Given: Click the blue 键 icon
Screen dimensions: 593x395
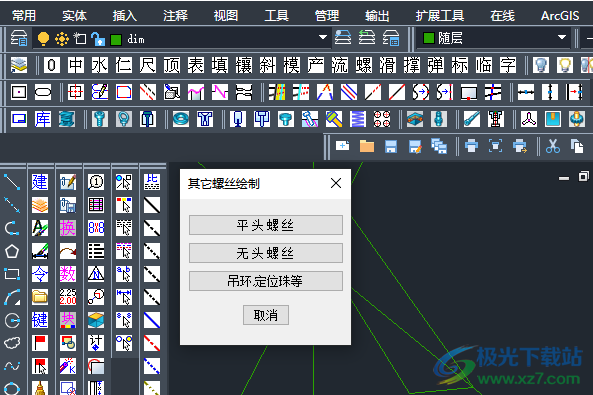Looking at the screenshot, I should (40, 320).
